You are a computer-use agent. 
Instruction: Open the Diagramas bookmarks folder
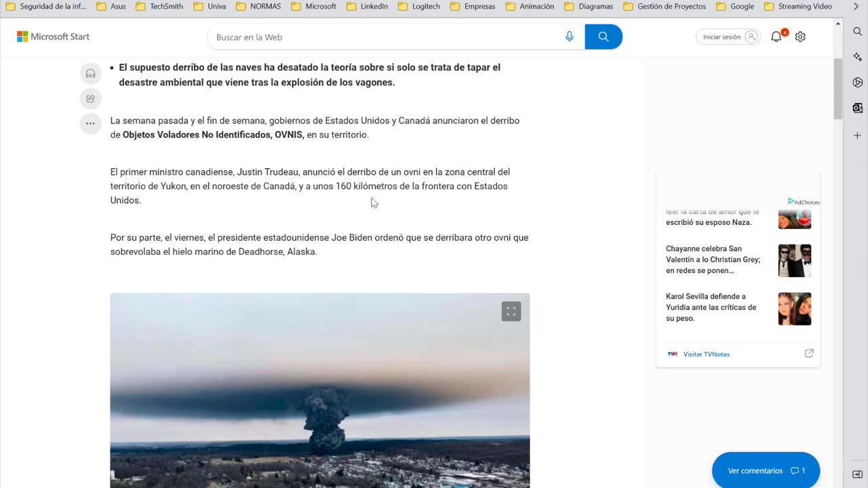click(589, 6)
